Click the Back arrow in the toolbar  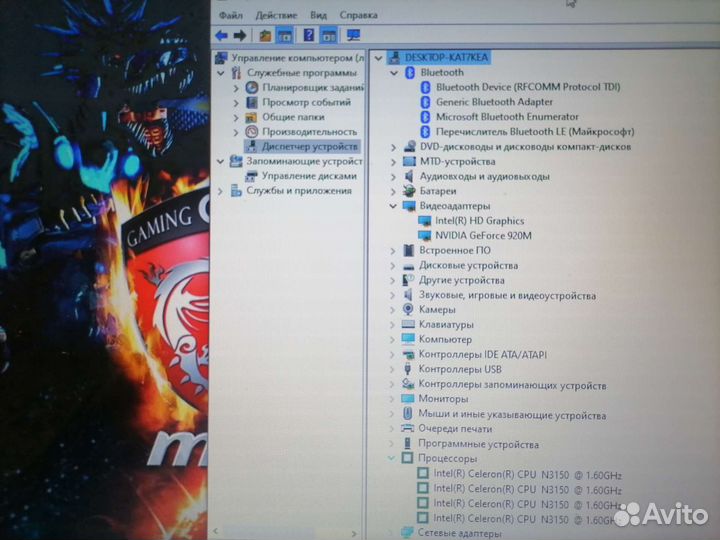pos(221,35)
